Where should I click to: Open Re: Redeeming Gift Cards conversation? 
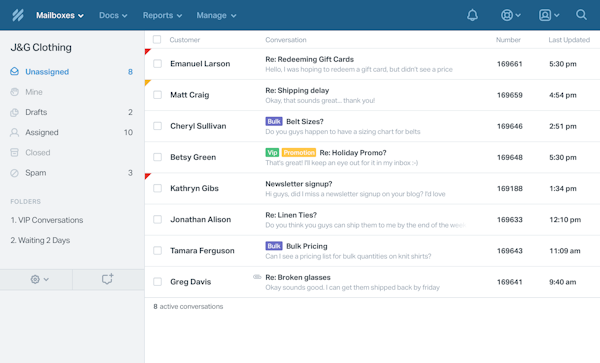[309, 59]
